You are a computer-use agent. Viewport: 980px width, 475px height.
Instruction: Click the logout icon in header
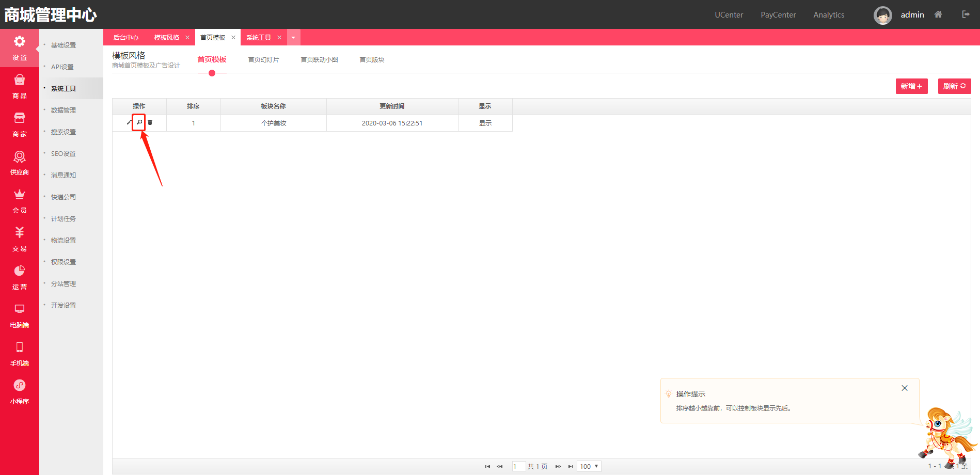point(966,14)
